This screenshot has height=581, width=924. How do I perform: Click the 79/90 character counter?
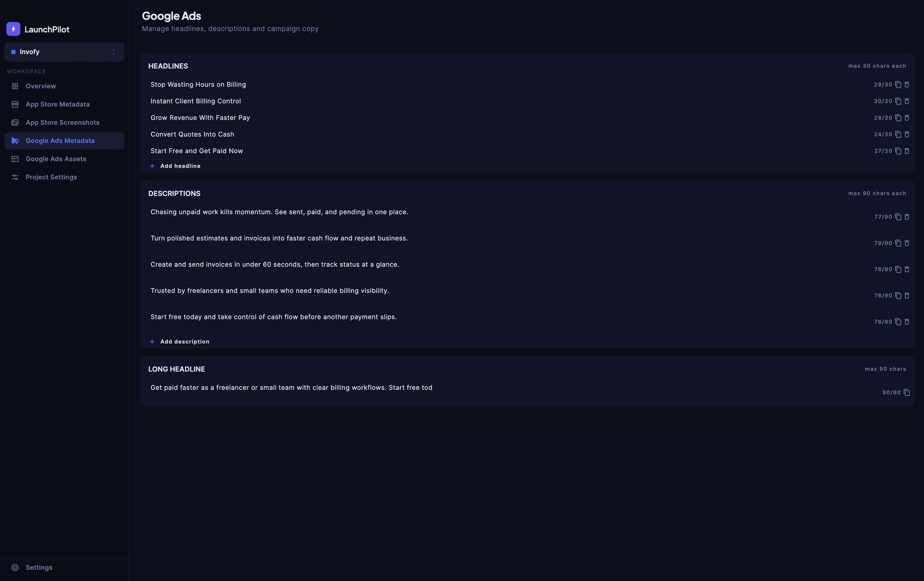click(883, 243)
